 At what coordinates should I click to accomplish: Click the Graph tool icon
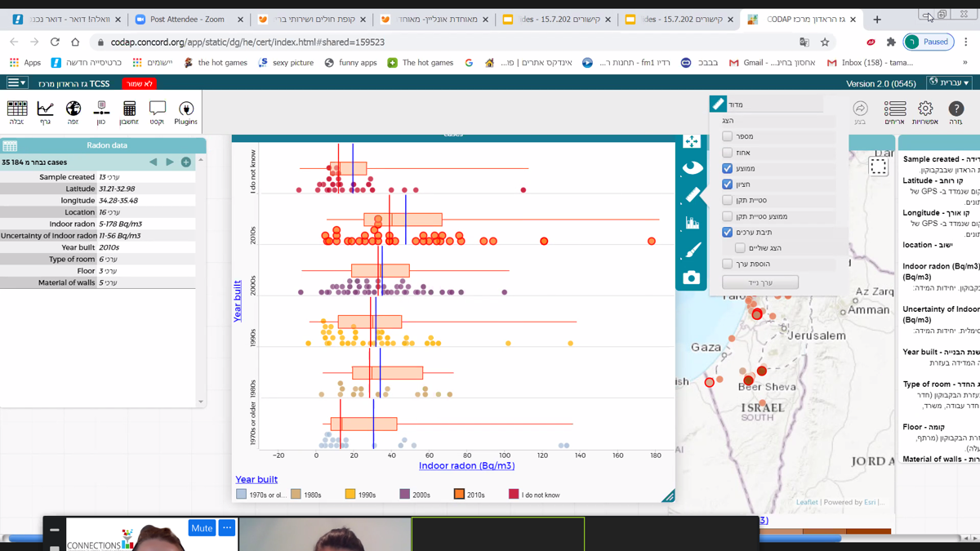tap(45, 112)
